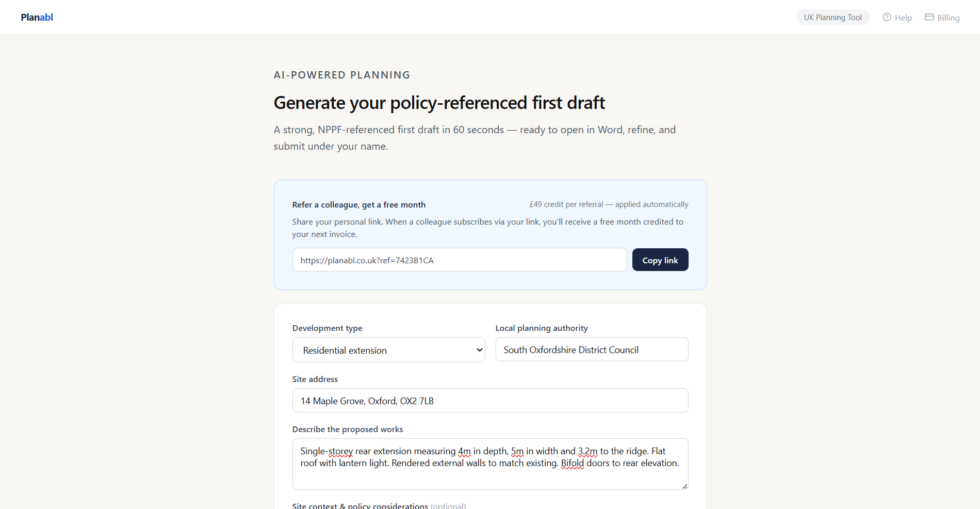This screenshot has height=509, width=980.
Task: Click the 'Refer a colleague' heading
Action: (358, 204)
